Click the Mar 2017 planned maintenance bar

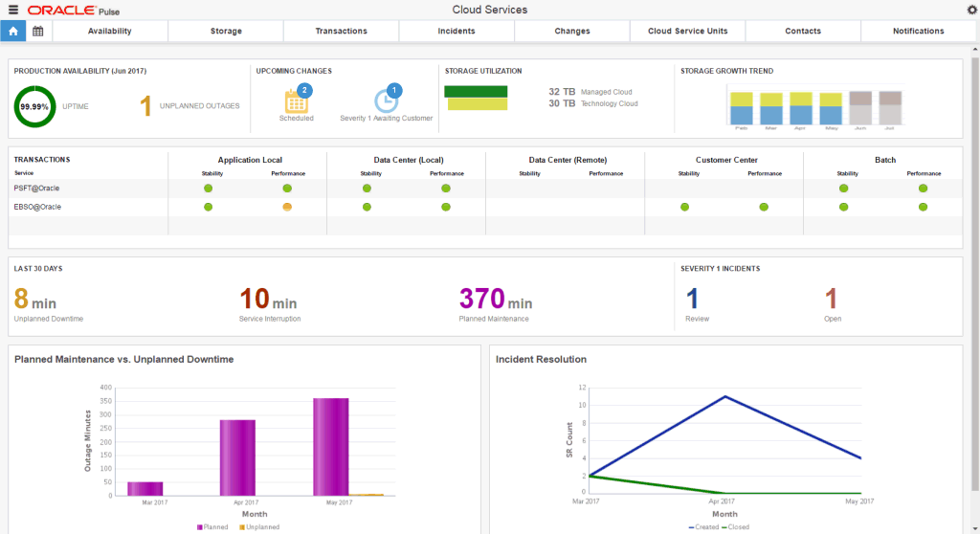click(145, 489)
